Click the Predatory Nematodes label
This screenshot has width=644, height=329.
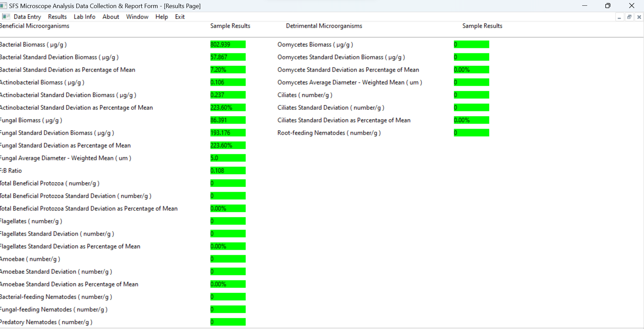click(x=46, y=322)
